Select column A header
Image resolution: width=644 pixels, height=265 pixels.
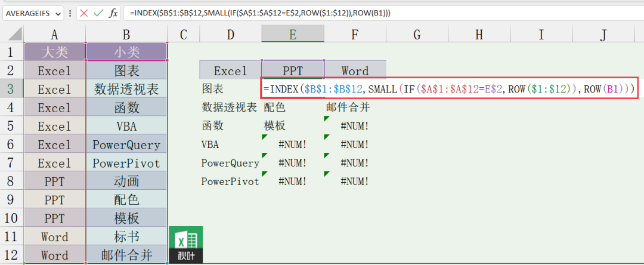point(55,34)
